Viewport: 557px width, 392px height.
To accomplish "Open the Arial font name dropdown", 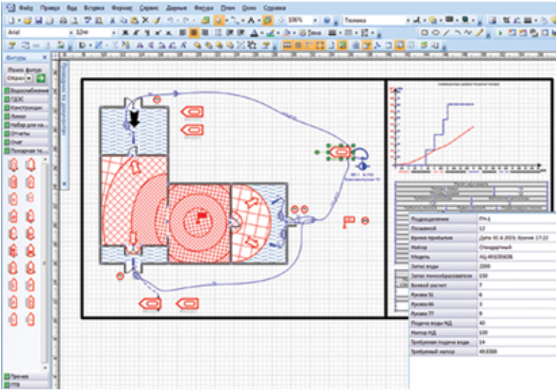I will click(x=71, y=33).
